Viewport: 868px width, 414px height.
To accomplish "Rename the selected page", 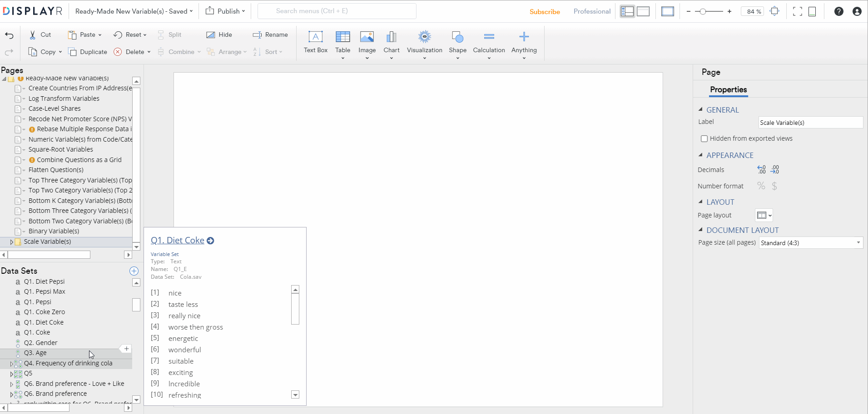I will (x=270, y=34).
